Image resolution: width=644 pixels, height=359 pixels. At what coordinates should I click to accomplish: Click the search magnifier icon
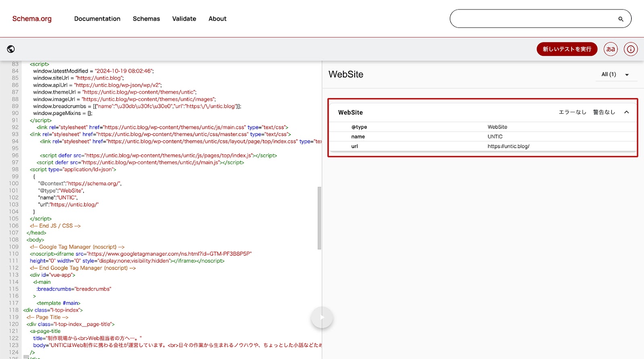(x=621, y=19)
